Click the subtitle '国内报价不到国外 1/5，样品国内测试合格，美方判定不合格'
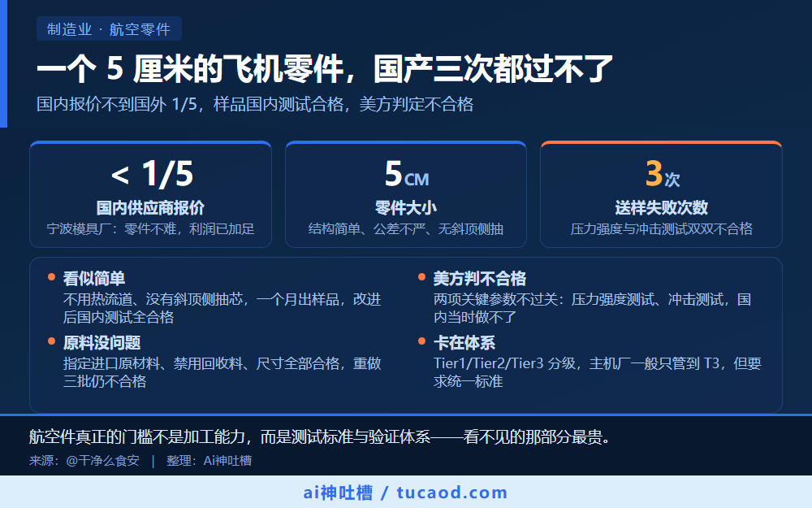Screen dimensions: 812x508 pos(255,104)
